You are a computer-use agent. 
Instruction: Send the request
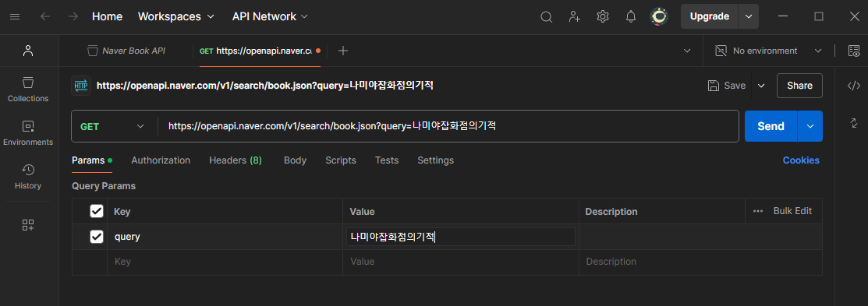pos(771,126)
